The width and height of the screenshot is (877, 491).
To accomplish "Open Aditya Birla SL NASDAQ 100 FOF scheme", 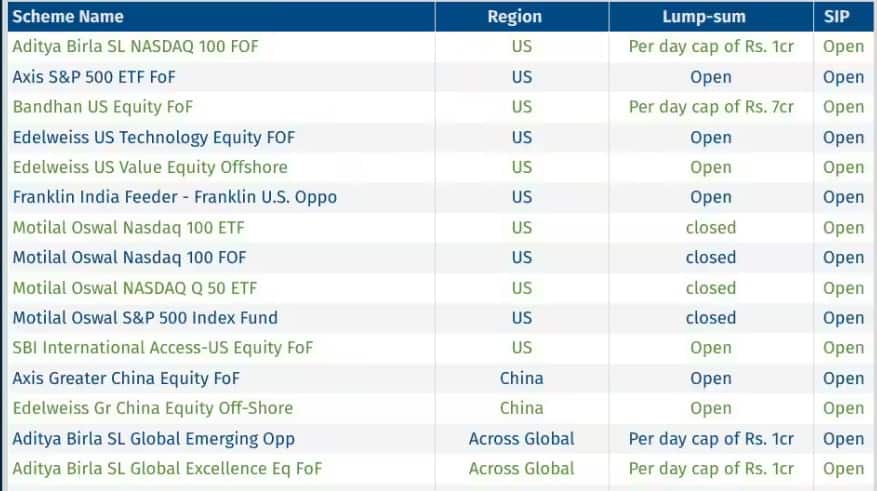I will pyautogui.click(x=136, y=46).
